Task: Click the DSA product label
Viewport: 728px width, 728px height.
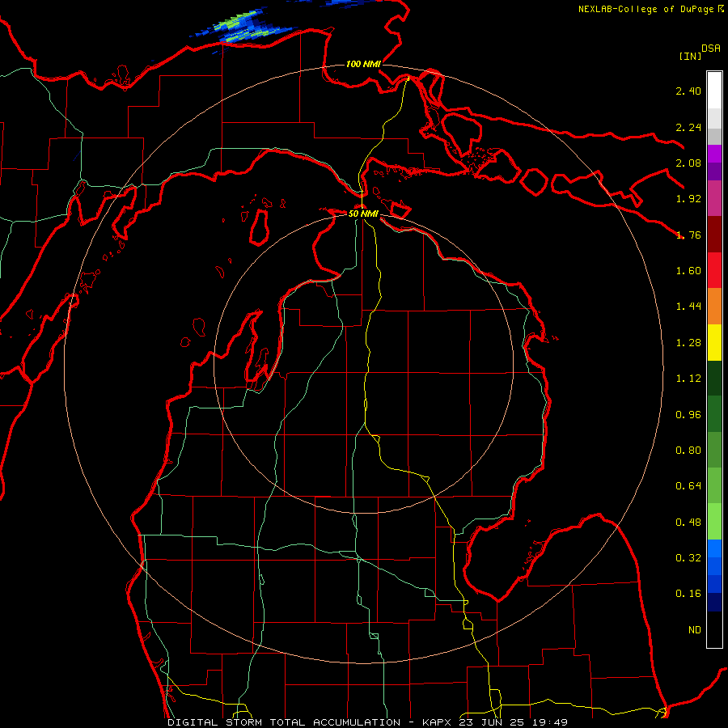Action: click(x=711, y=49)
